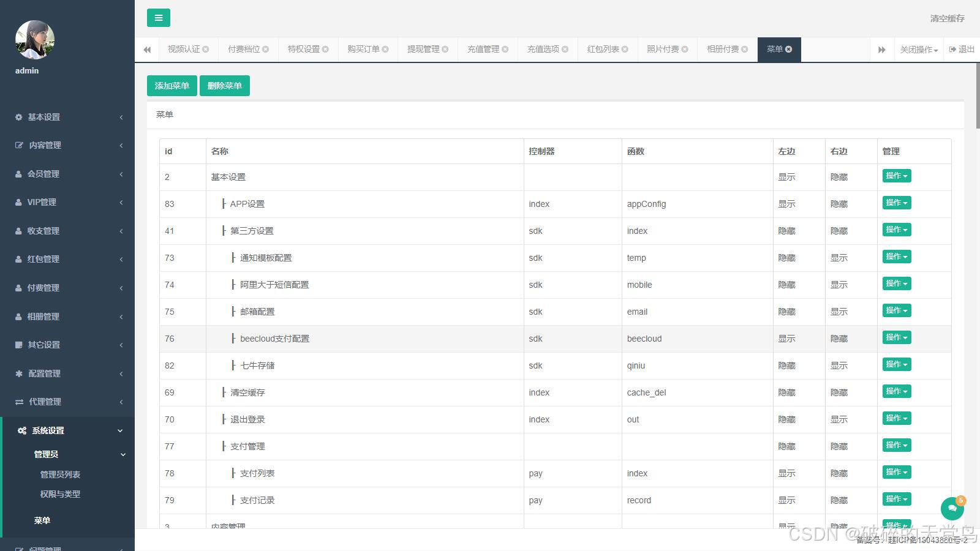Open 操作 dropdown for 通知模板配置 row
980x551 pixels.
897,257
